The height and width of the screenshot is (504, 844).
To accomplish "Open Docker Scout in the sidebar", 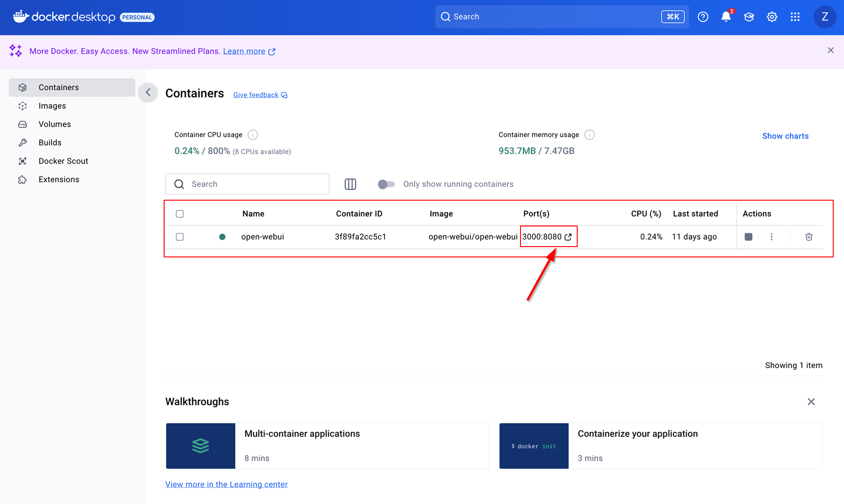I will [x=63, y=161].
